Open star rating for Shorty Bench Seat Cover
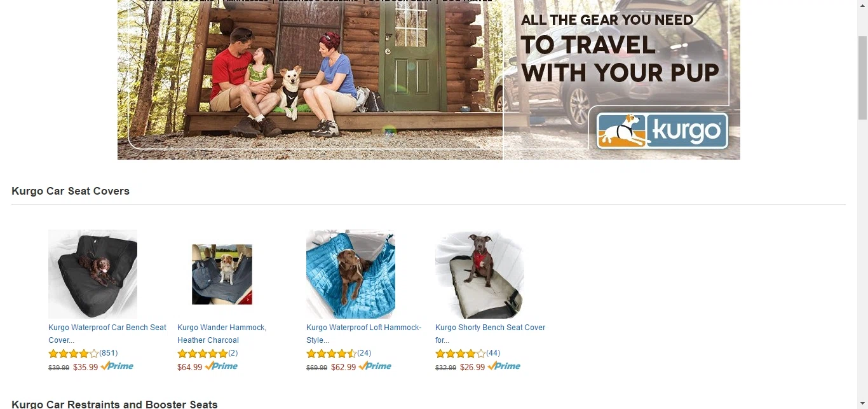Image resolution: width=868 pixels, height=409 pixels. 461,354
